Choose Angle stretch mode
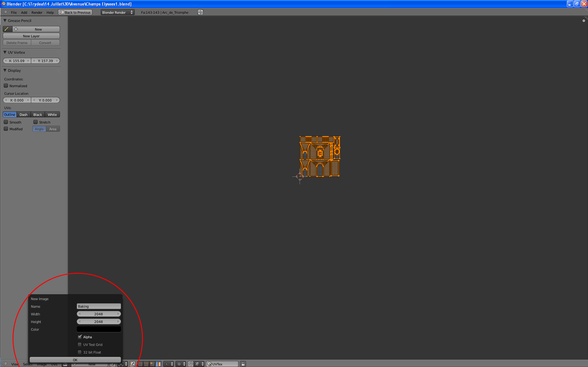This screenshot has width=588, height=367. coord(39,129)
